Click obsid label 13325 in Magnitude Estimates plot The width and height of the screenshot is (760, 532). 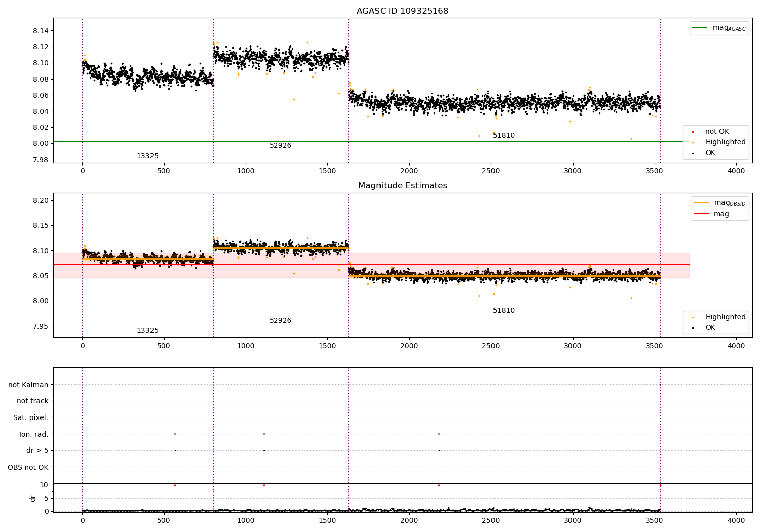[x=147, y=330]
